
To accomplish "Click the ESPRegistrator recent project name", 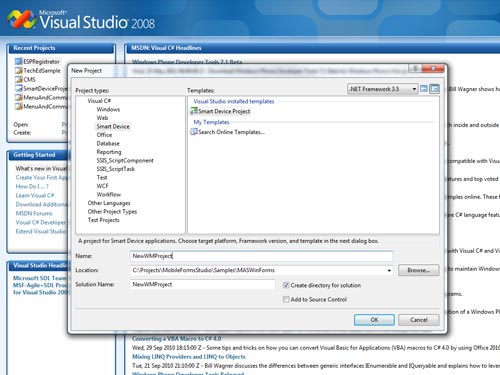I will click(x=41, y=61).
